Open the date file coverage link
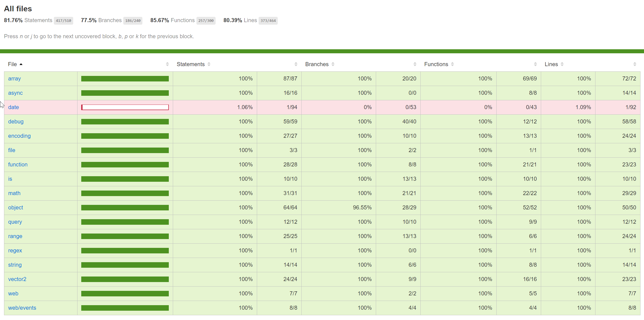This screenshot has width=644, height=320. (x=14, y=107)
